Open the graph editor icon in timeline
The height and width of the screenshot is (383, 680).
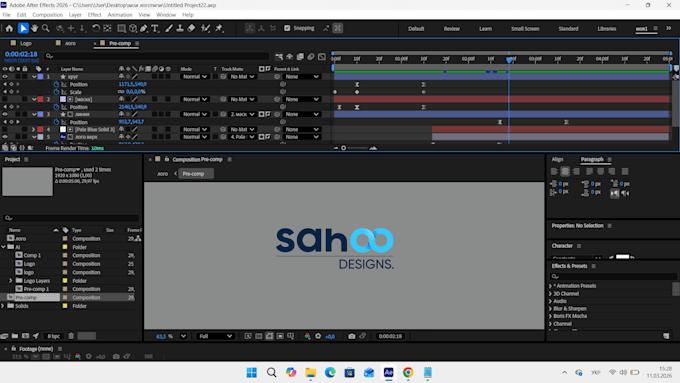[322, 56]
